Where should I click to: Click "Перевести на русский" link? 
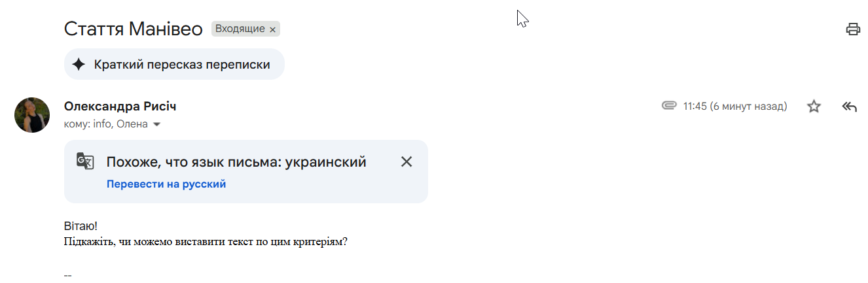point(166,184)
